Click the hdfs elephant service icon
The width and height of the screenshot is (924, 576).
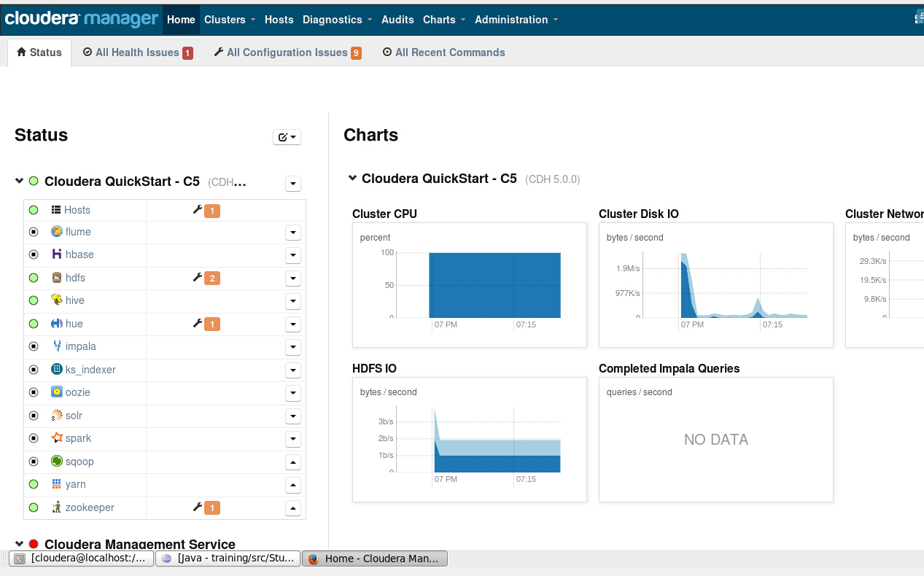(56, 278)
